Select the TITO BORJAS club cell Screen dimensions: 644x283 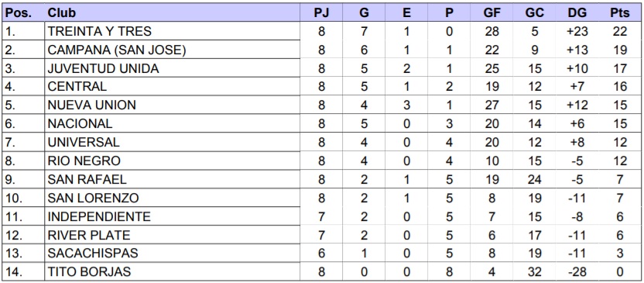coord(172,271)
